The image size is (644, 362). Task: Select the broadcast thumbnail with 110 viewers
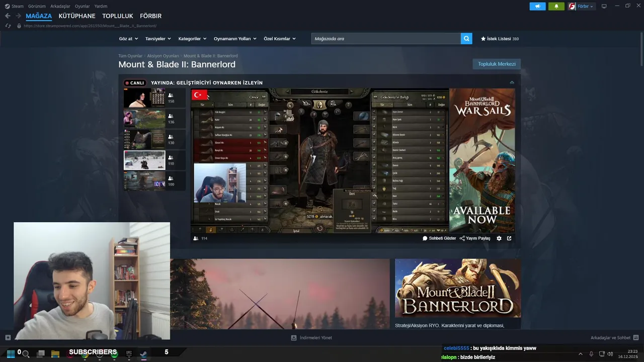coord(144,160)
